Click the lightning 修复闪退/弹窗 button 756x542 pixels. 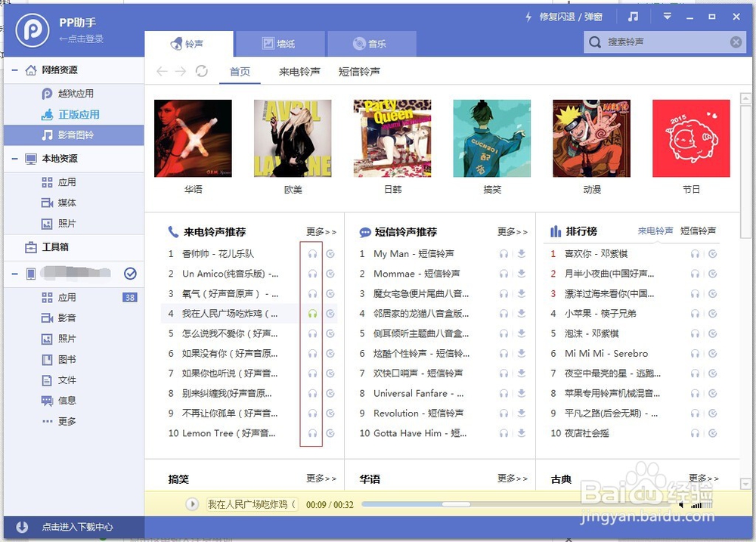click(x=564, y=17)
